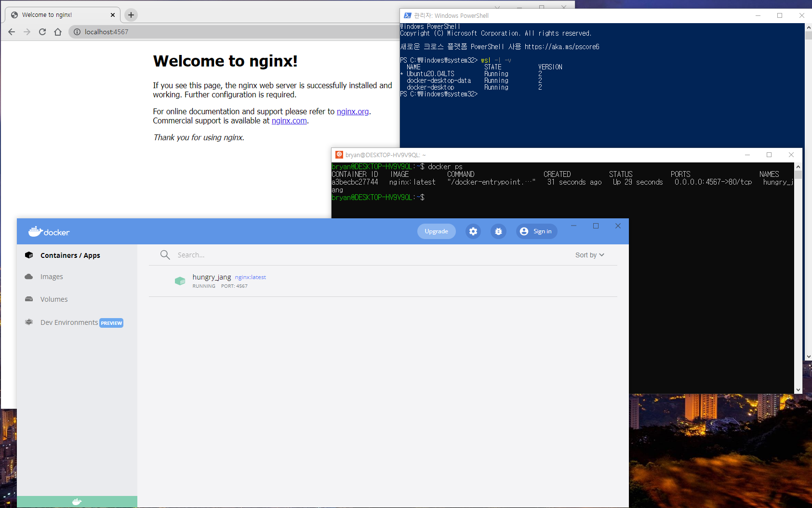This screenshot has height=508, width=812.
Task: Click the Docker whale logo at sidebar bottom
Action: click(77, 501)
